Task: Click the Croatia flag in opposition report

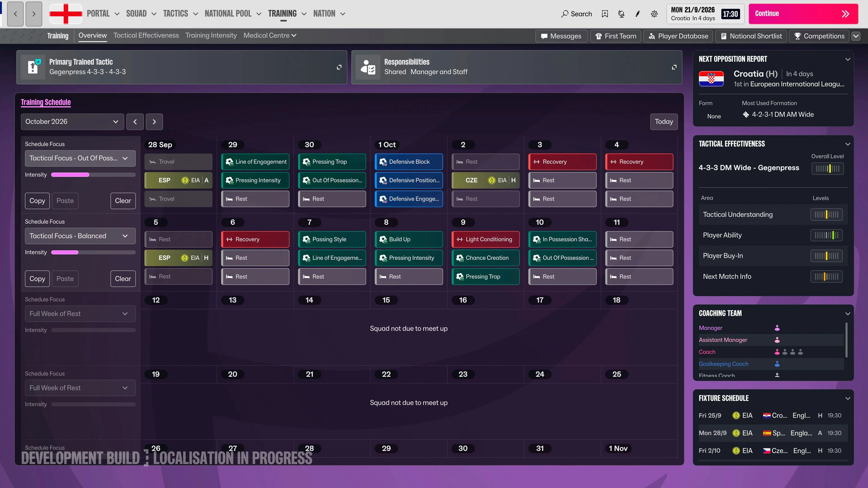Action: (x=711, y=79)
